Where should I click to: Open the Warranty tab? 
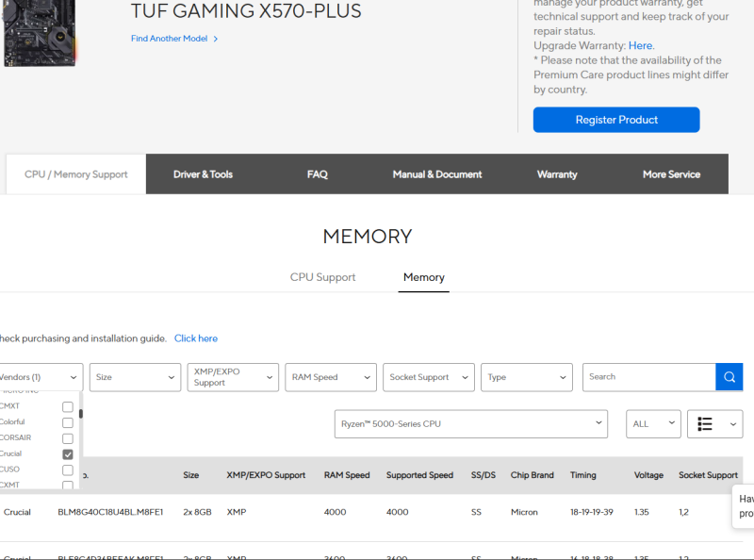[557, 174]
